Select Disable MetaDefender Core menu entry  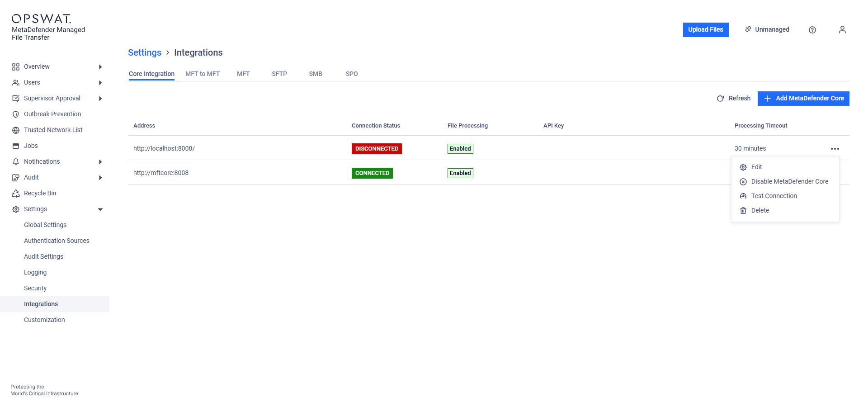point(785,182)
